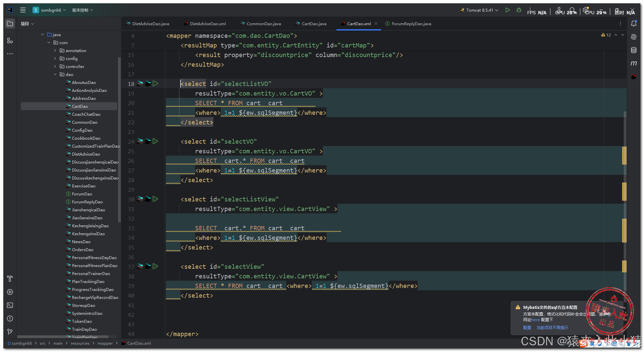Open the Git version control tool window
This screenshot has width=644, height=352.
(10, 331)
